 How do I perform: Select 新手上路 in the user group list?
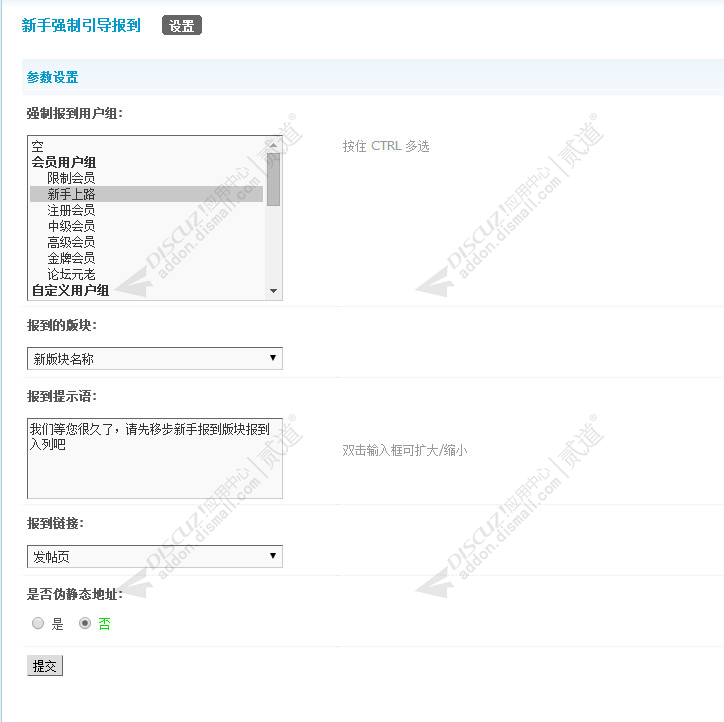pos(146,194)
